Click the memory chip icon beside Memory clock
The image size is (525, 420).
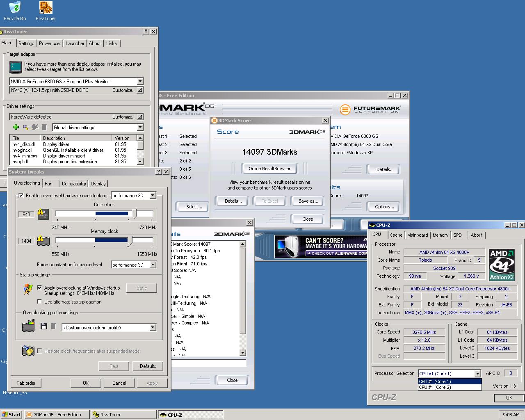coord(43,240)
